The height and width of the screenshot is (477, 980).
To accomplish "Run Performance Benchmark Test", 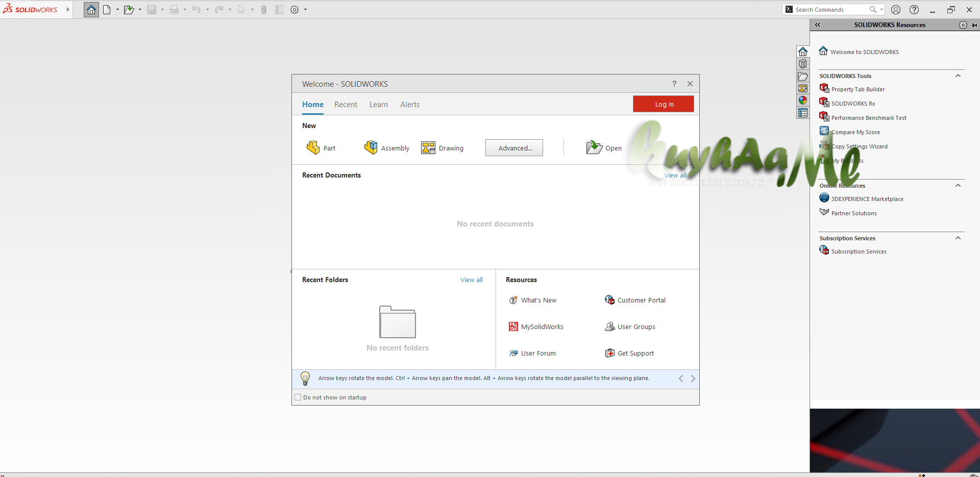I will point(863,117).
